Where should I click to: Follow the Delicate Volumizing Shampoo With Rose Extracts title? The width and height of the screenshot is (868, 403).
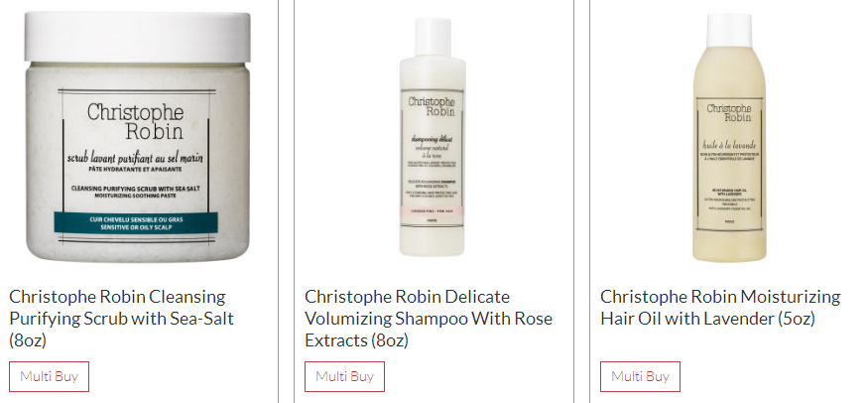click(428, 319)
